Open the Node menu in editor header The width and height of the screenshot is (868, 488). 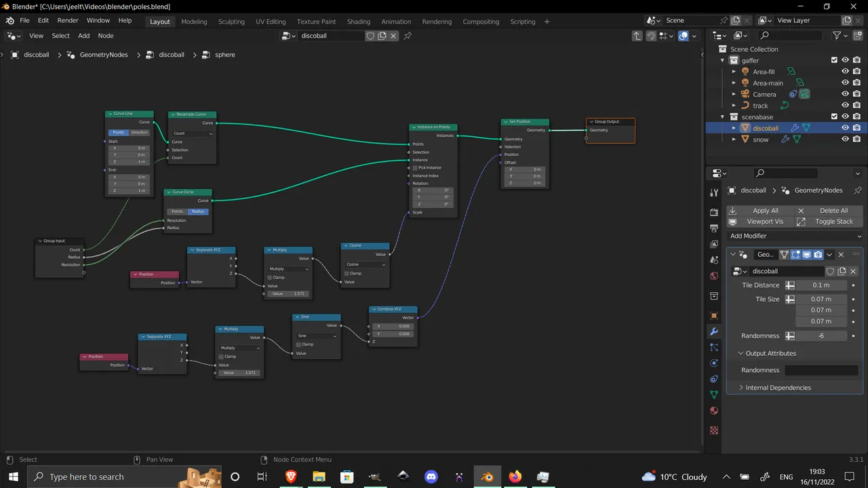click(x=106, y=36)
